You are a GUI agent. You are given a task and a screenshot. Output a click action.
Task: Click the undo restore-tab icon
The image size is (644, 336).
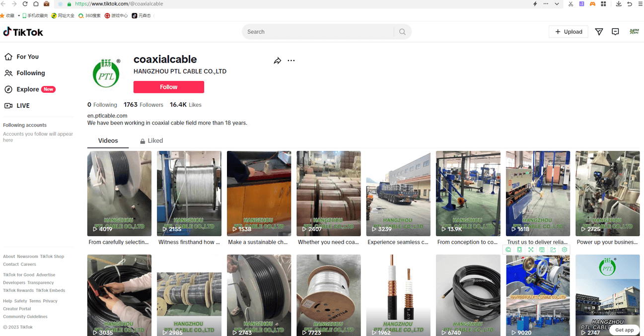[630, 4]
